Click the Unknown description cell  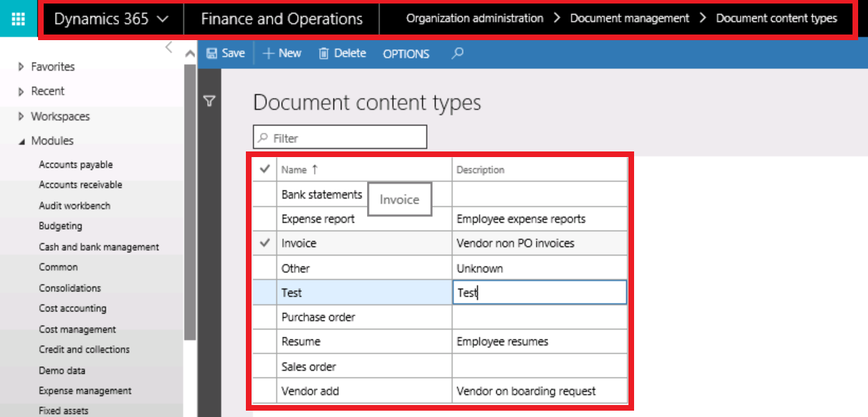pos(540,268)
